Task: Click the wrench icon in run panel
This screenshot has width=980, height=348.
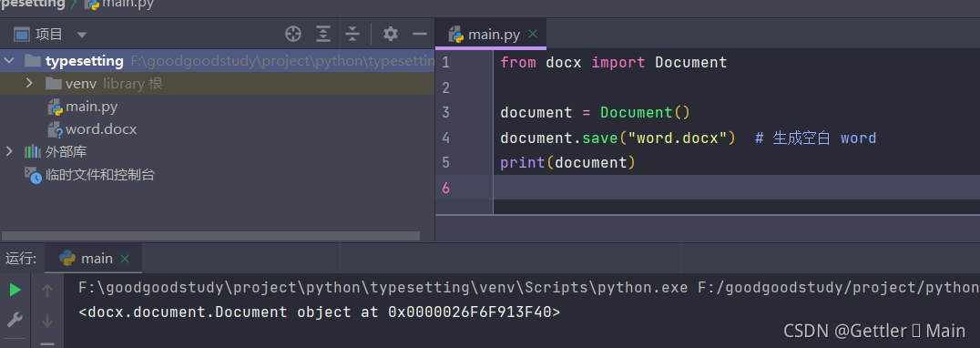Action: [15, 321]
